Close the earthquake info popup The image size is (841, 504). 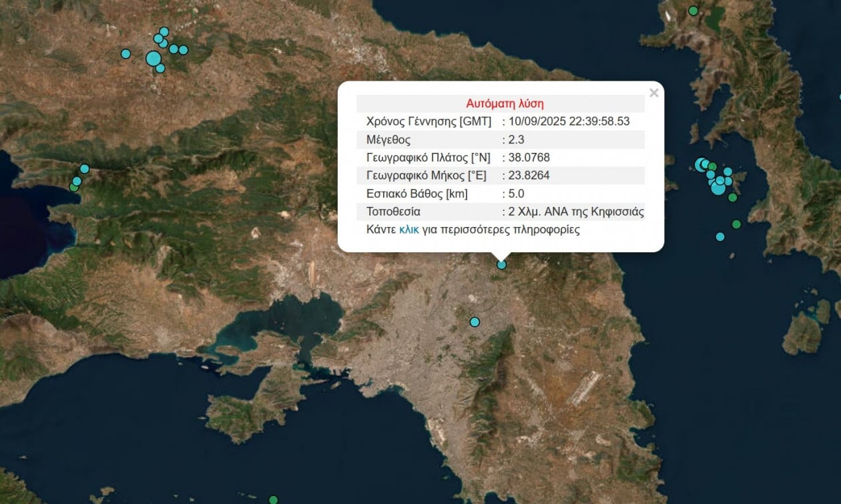point(653,93)
